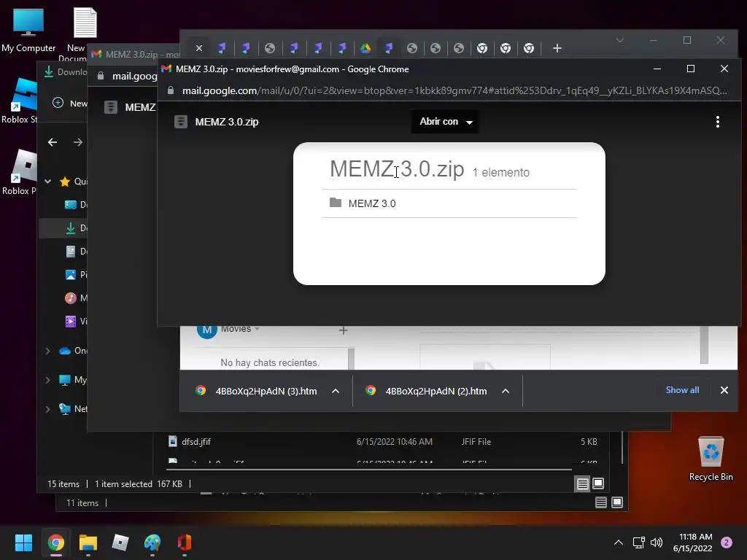Select Downloads in File Explorer sidebar

pos(75,228)
